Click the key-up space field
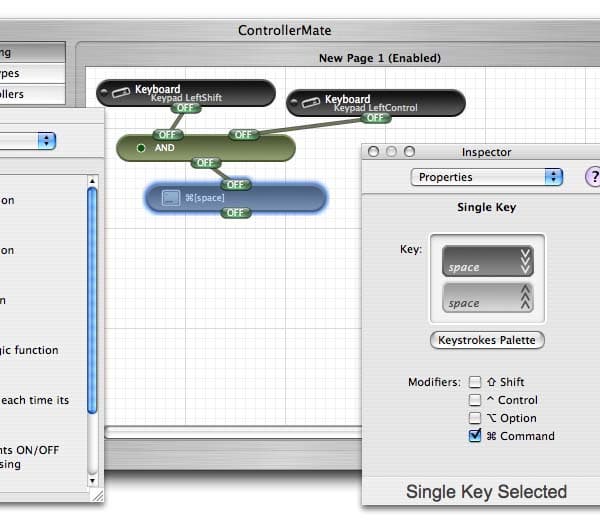Screen dimensions: 600x521 [488, 298]
